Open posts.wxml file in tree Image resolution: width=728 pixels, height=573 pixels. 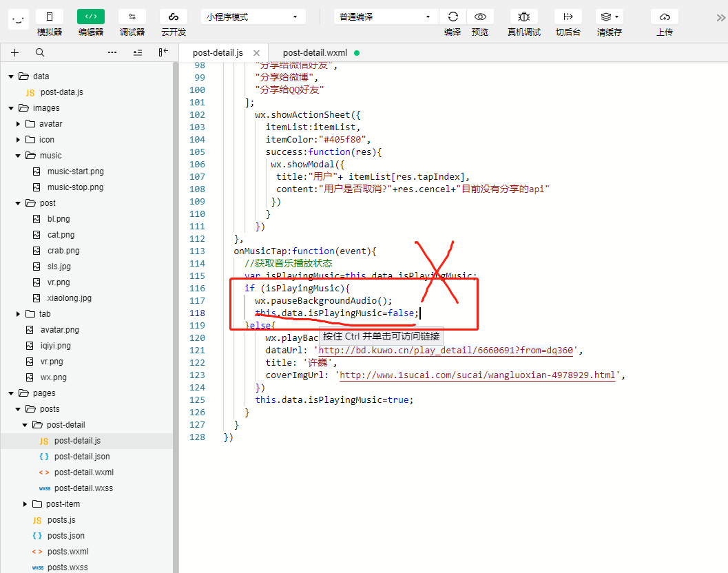pos(67,551)
